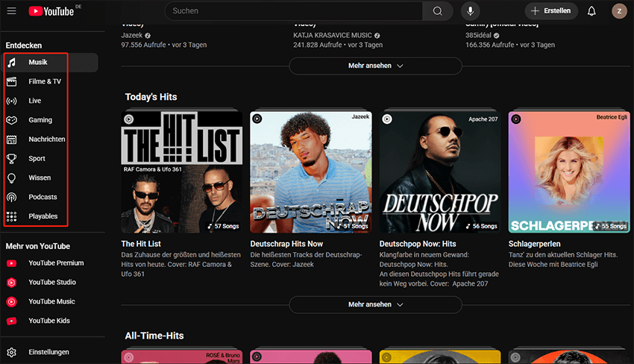This screenshot has height=364, width=634.
Task: Click the YouTube Kids icon
Action: [x=12, y=321]
